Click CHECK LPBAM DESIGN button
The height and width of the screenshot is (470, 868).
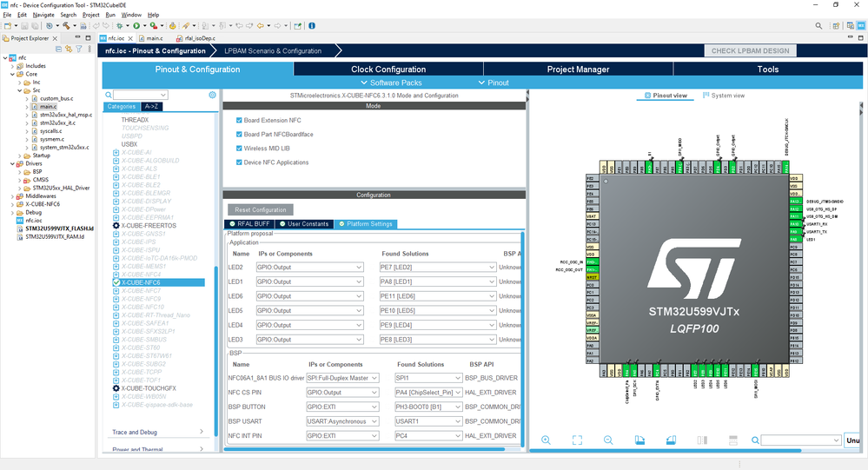click(x=750, y=50)
